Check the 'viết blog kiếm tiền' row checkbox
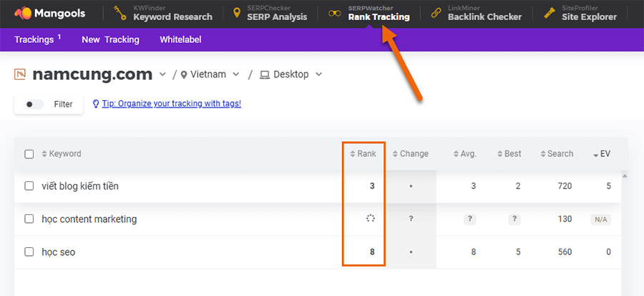The image size is (644, 296). tap(29, 186)
